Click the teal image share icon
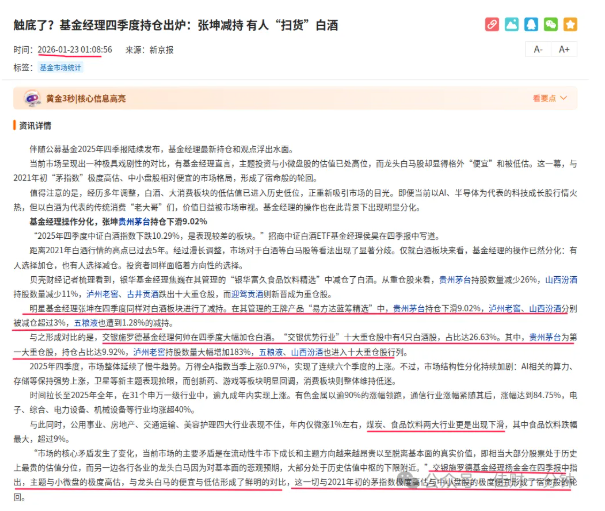This screenshot has height=511, width=605. pyautogui.click(x=512, y=24)
